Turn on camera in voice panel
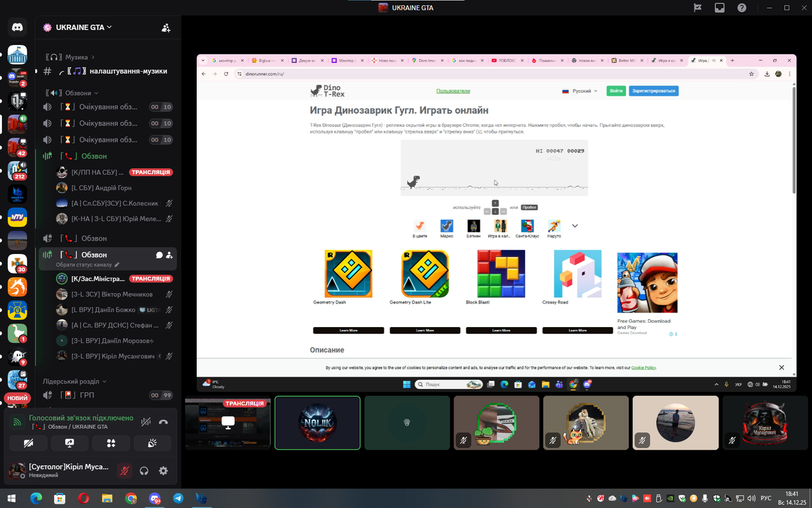The height and width of the screenshot is (508, 812). (x=28, y=443)
